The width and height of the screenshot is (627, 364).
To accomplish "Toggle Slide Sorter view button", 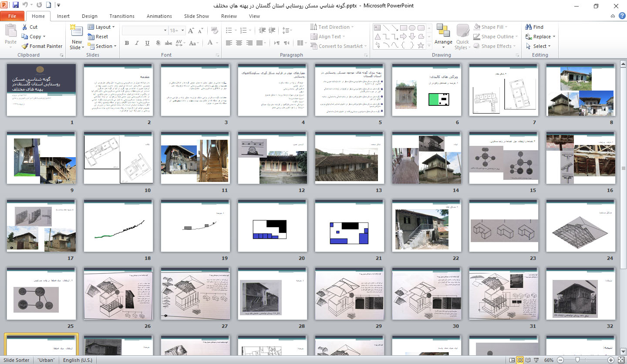I will (x=520, y=360).
